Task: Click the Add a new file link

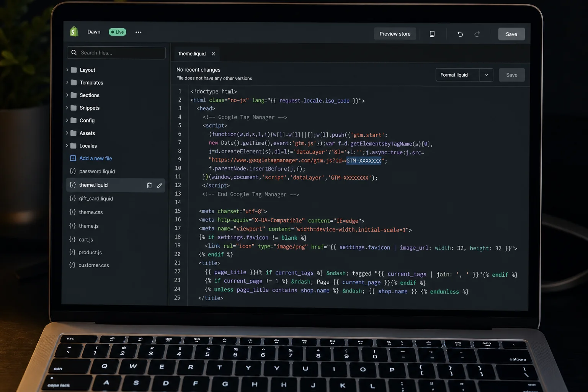Action: tap(96, 158)
